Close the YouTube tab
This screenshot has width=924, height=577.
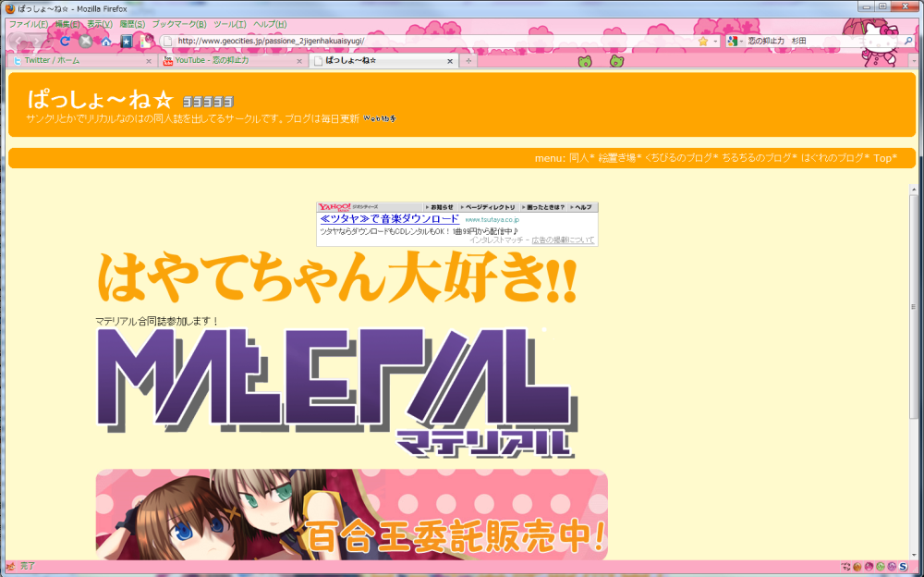[299, 61]
